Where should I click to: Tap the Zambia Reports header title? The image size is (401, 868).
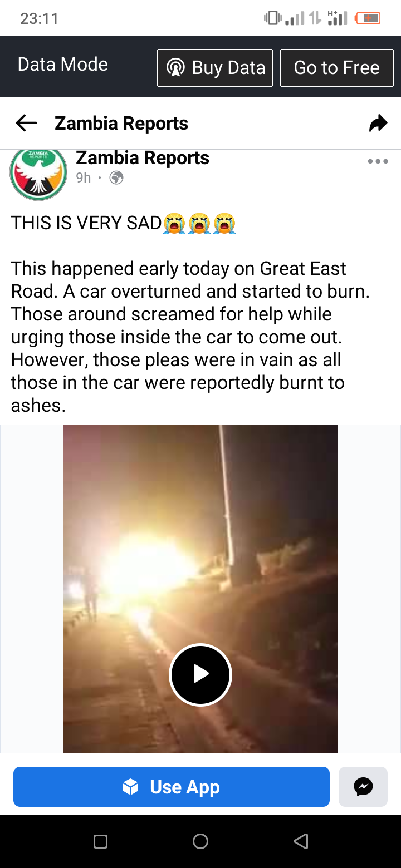pyautogui.click(x=121, y=124)
